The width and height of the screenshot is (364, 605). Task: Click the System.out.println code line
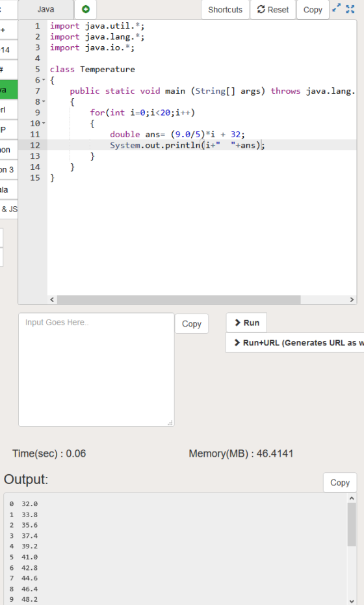pos(187,145)
